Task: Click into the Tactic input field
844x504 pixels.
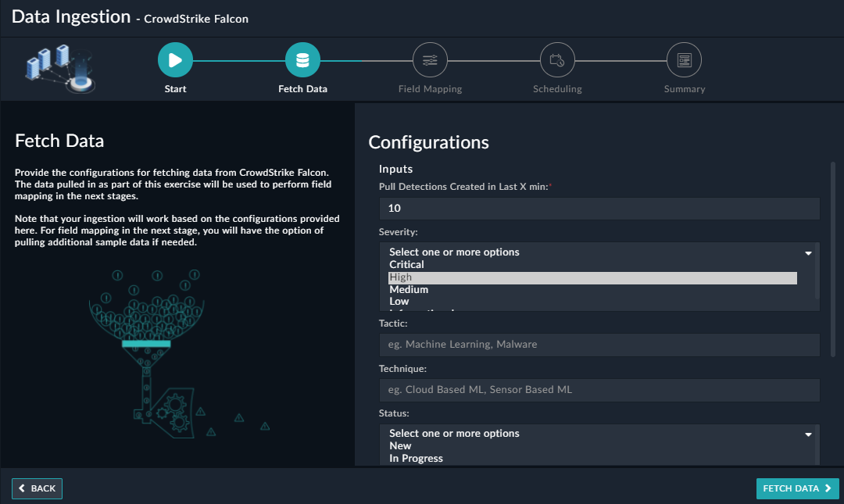Action: pos(599,345)
